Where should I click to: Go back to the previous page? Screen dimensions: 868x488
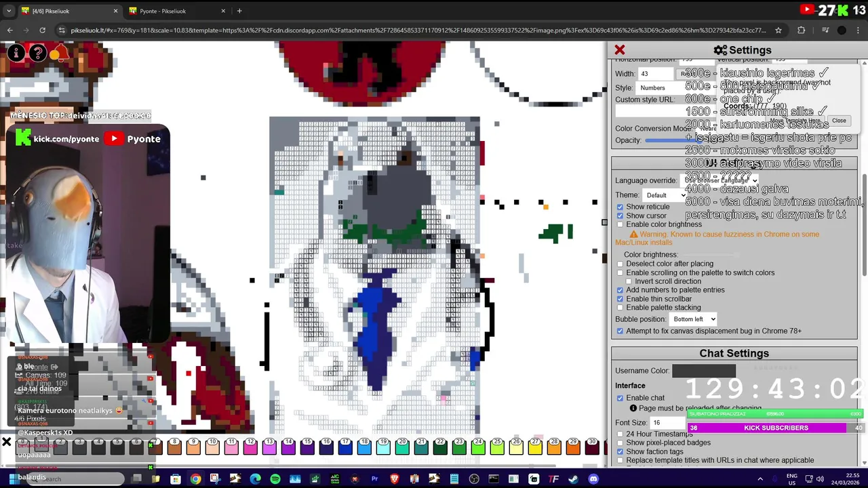(9, 30)
